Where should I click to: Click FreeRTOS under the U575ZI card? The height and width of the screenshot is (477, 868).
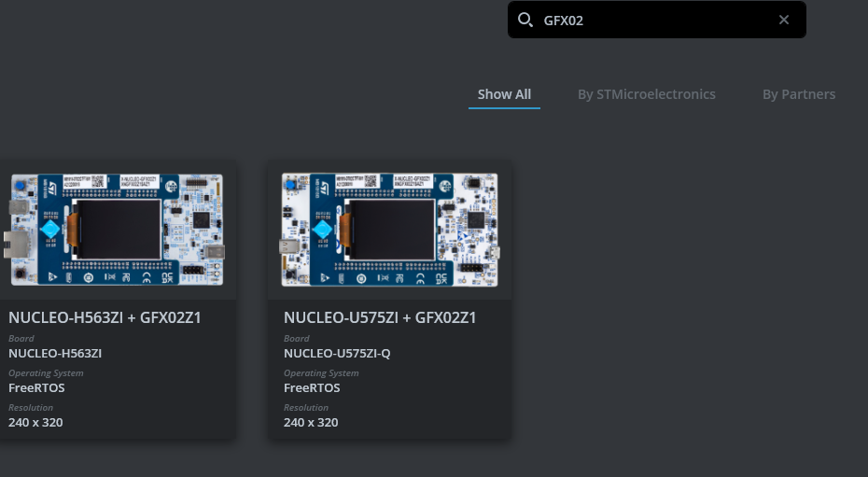[312, 388]
